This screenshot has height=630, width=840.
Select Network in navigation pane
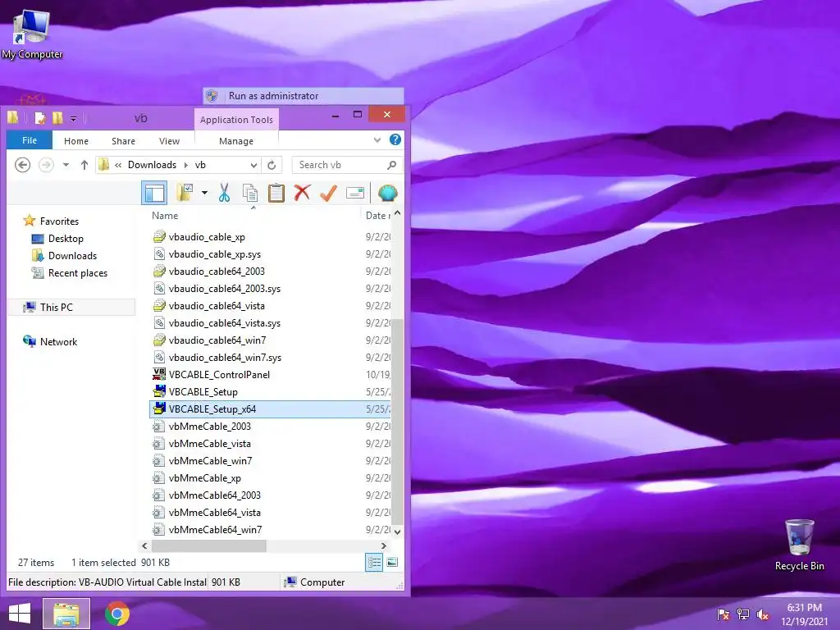[x=58, y=342]
